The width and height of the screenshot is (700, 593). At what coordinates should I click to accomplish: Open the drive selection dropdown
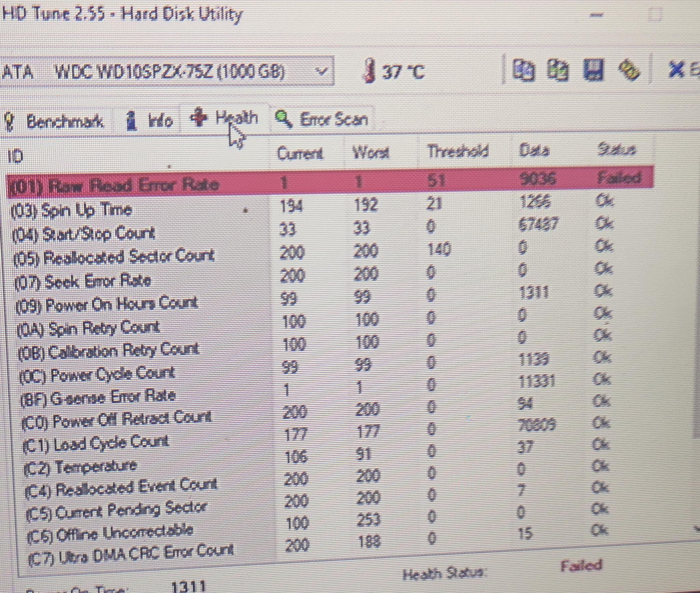[x=167, y=72]
